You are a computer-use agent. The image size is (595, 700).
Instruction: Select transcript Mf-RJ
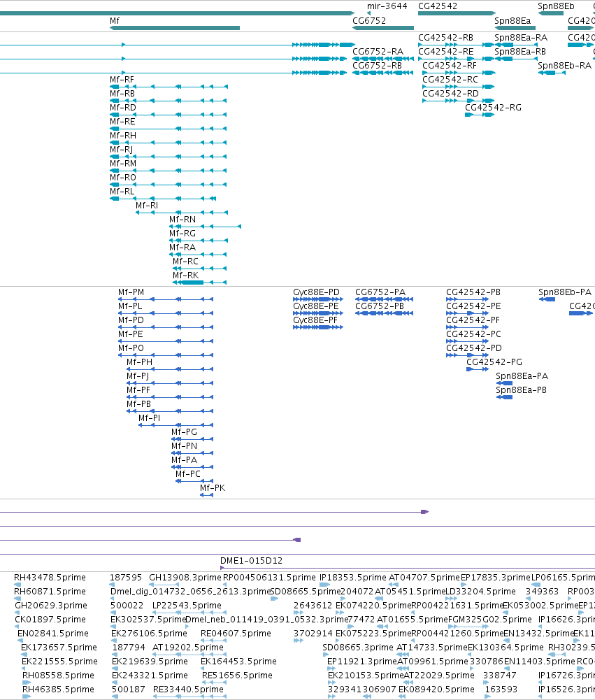pos(122,150)
